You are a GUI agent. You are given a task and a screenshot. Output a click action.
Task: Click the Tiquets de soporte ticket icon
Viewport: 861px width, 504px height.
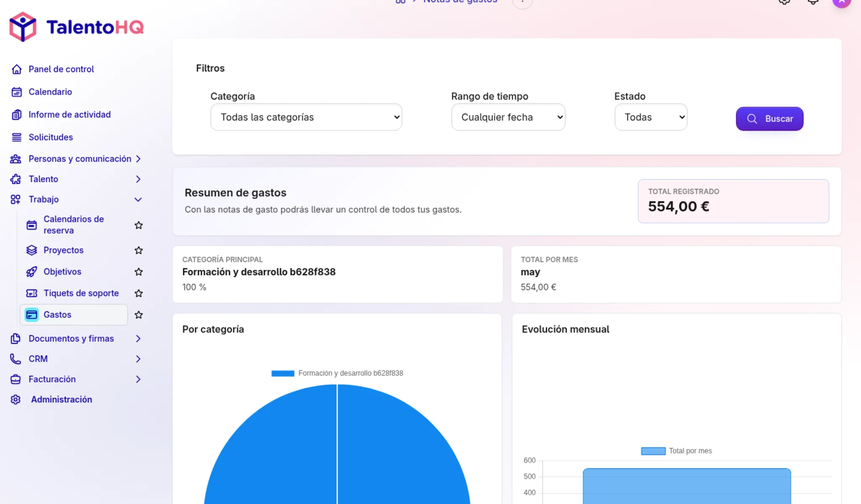(32, 293)
